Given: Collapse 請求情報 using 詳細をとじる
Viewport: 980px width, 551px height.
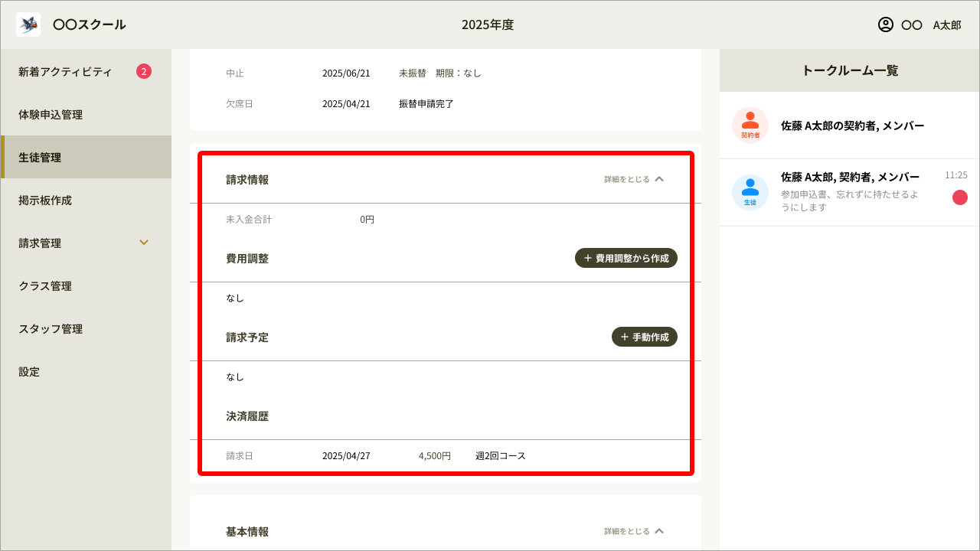Looking at the screenshot, I should click(x=634, y=179).
